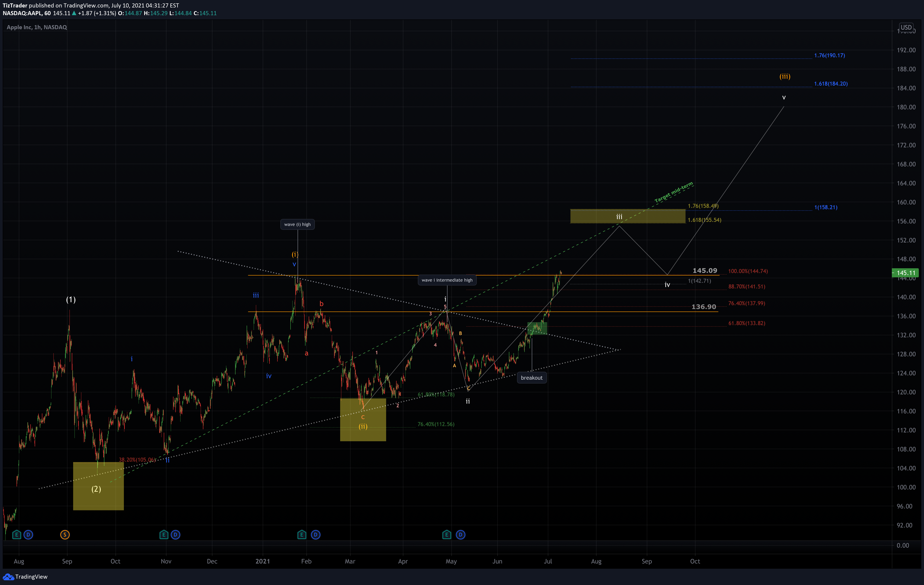Select the 'wave (i) high' callout label
Viewport: 924px width, 585px height.
point(297,224)
